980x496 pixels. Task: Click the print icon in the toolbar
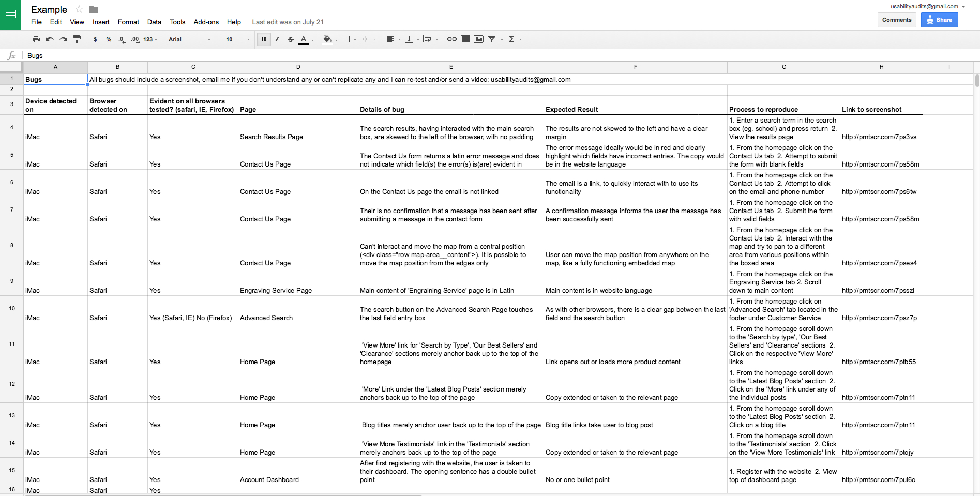[36, 39]
